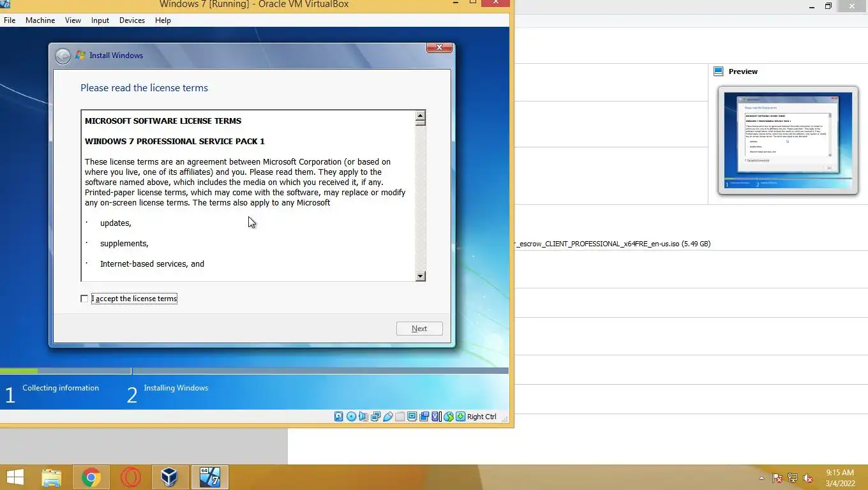
Task: Click the taskbar clock 9:15 AM
Action: tap(840, 473)
